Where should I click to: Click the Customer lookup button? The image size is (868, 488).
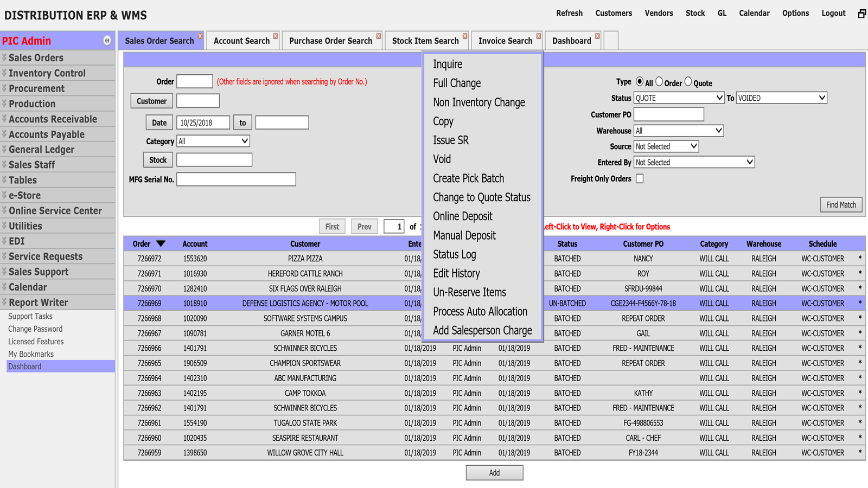click(x=152, y=101)
